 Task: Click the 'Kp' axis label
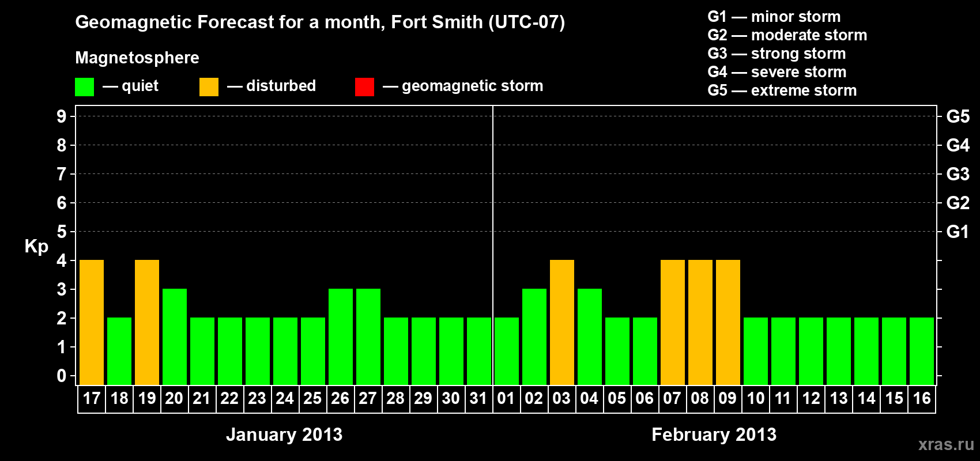pyautogui.click(x=36, y=247)
